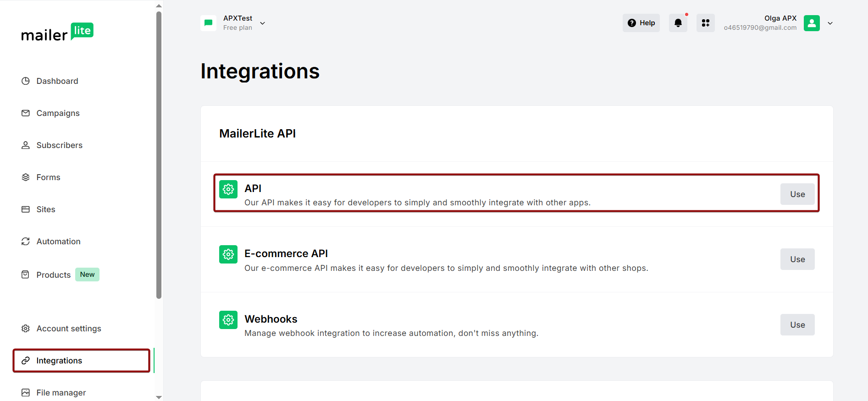Viewport: 868px width, 401px height.
Task: Click the o46519790@gmail.com email text
Action: pyautogui.click(x=760, y=27)
